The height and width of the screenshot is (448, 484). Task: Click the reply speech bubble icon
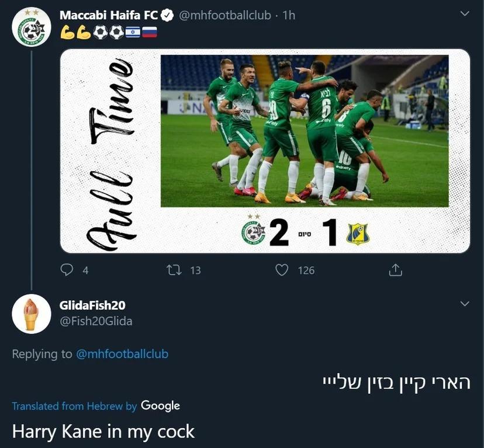(x=67, y=270)
